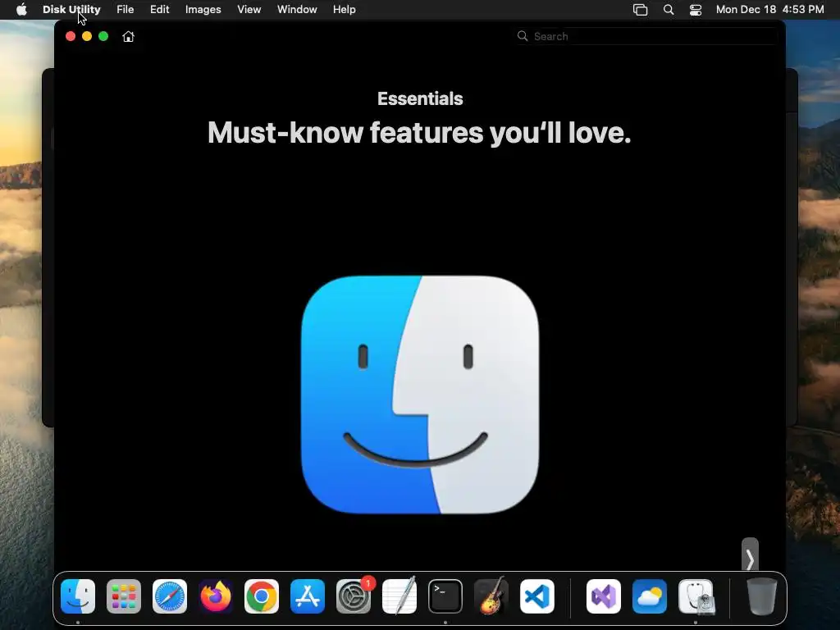
Task: Click the screen mirroring icon in the menu bar
Action: point(640,10)
